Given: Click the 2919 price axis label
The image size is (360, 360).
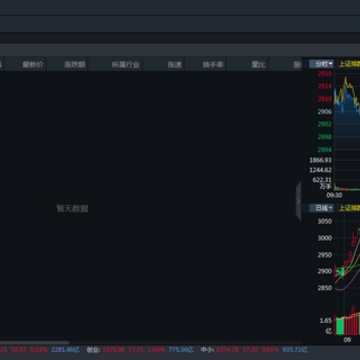Looking at the screenshot, I should (x=325, y=74).
